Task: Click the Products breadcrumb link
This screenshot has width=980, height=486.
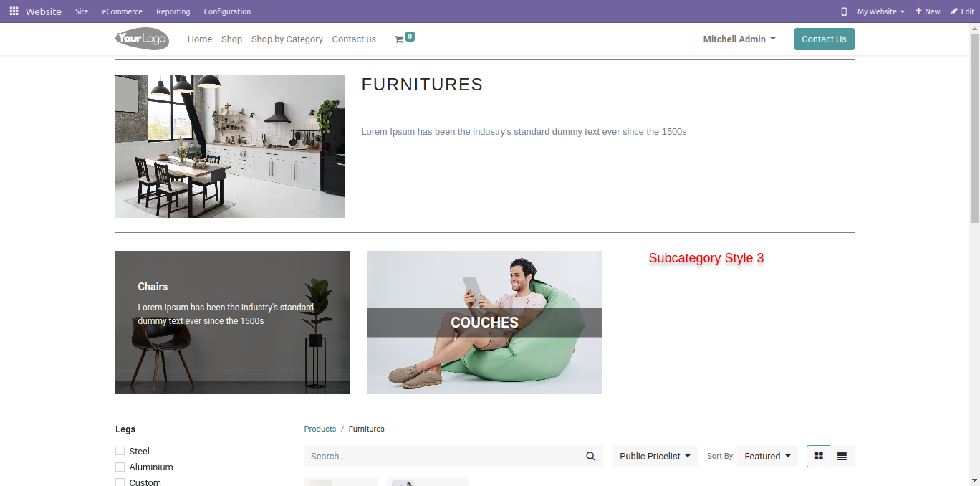Action: pos(320,429)
